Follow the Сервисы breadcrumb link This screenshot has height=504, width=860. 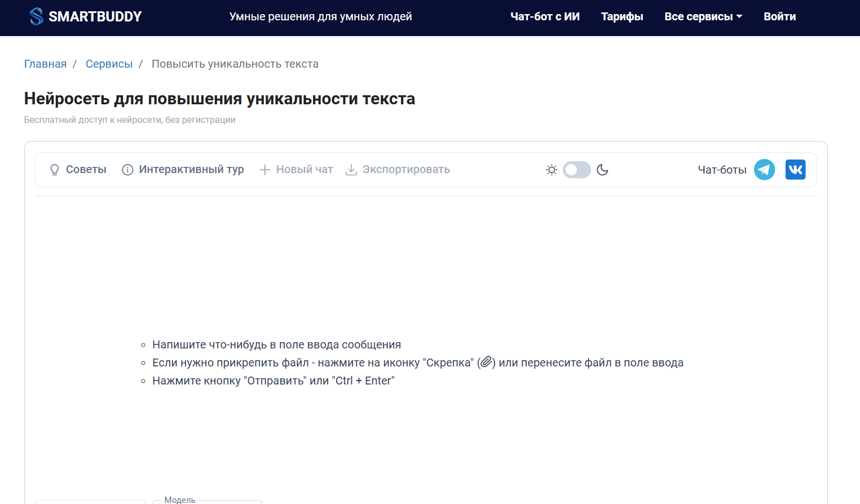(x=109, y=64)
